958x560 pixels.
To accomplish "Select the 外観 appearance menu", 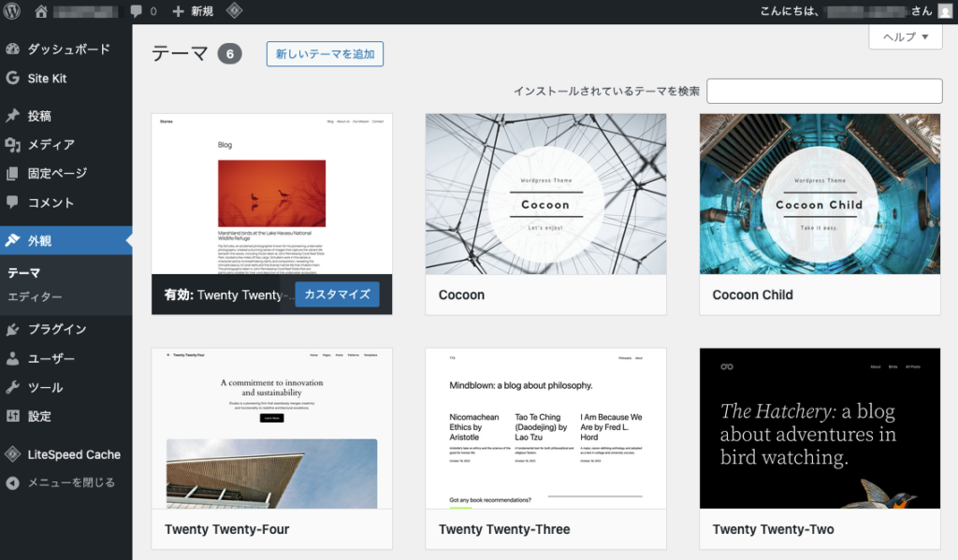I will [x=66, y=240].
